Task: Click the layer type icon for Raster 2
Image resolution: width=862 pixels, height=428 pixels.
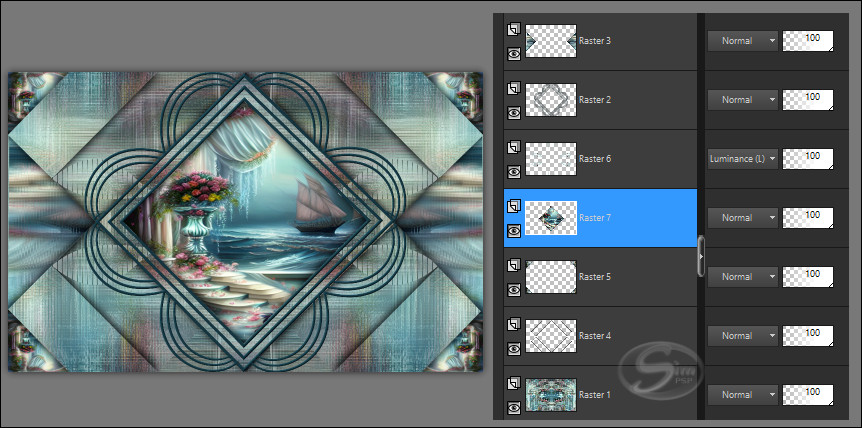Action: [514, 88]
